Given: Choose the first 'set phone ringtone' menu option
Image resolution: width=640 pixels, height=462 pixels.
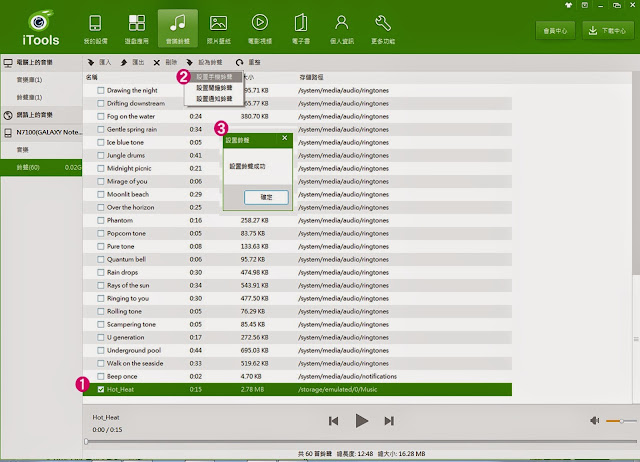Looking at the screenshot, I should pos(213,76).
